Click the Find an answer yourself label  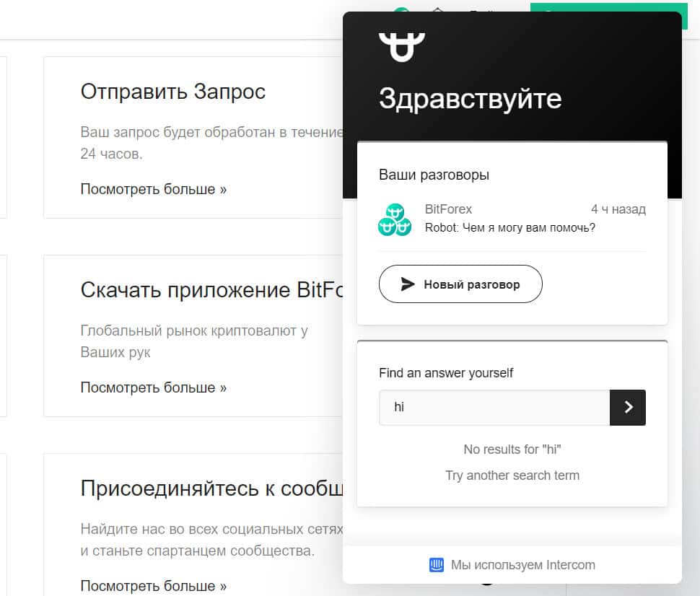(x=446, y=373)
